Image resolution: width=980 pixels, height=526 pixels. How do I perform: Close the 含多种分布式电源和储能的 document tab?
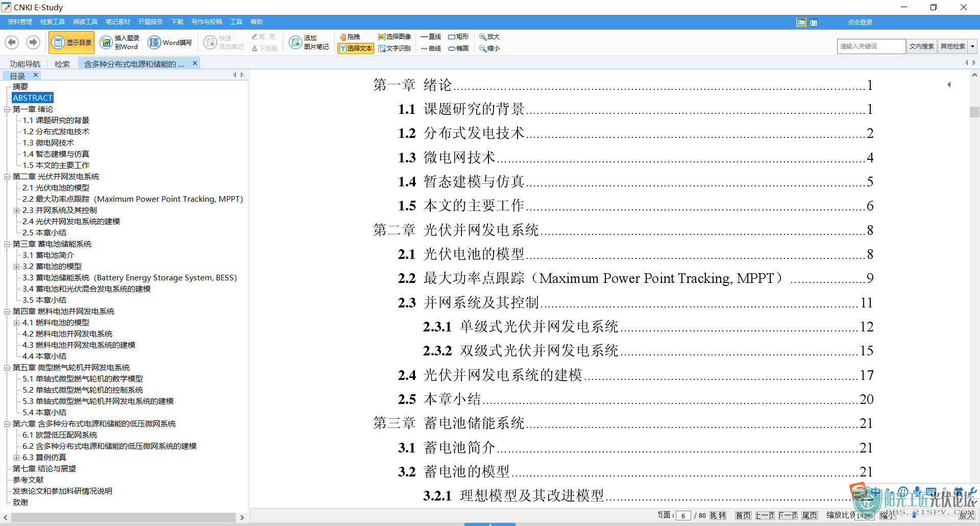click(x=195, y=63)
